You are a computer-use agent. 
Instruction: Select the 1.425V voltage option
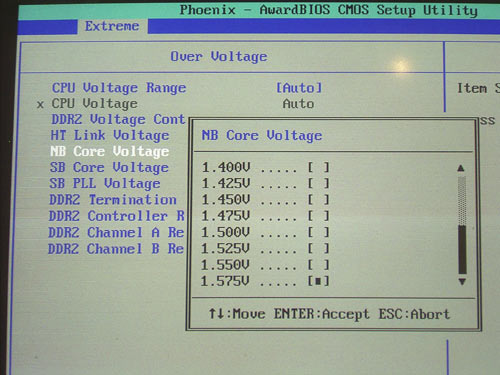266,183
